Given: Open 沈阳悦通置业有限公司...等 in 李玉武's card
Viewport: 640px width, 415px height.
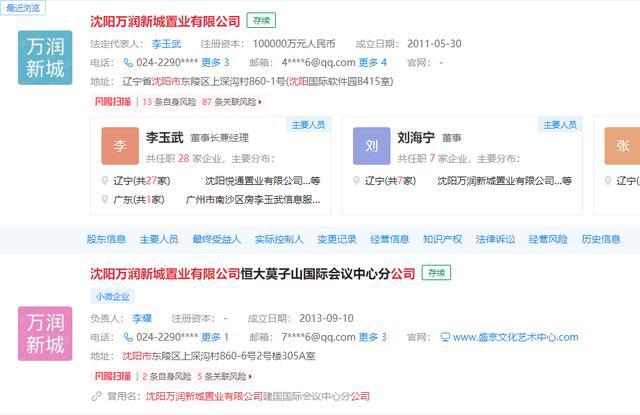Looking at the screenshot, I should tap(263, 180).
